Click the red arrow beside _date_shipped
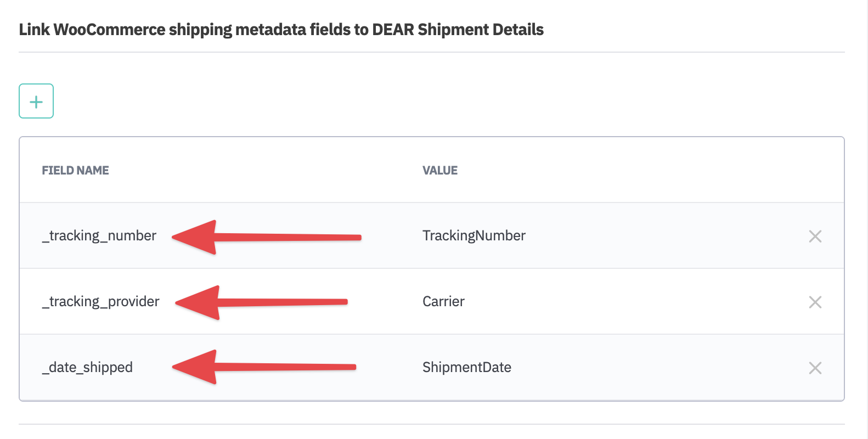 pos(263,369)
